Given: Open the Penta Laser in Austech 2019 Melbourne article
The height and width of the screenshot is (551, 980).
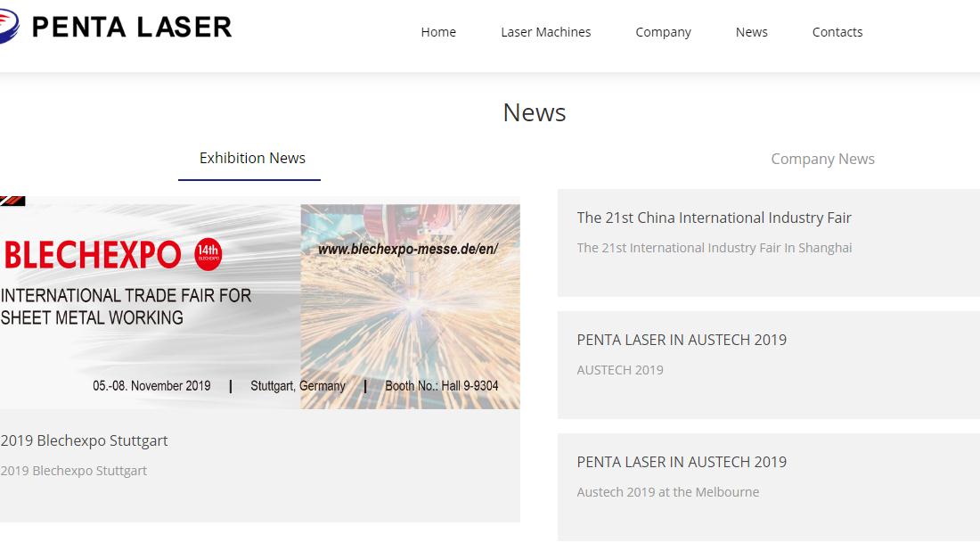Looking at the screenshot, I should coord(682,462).
